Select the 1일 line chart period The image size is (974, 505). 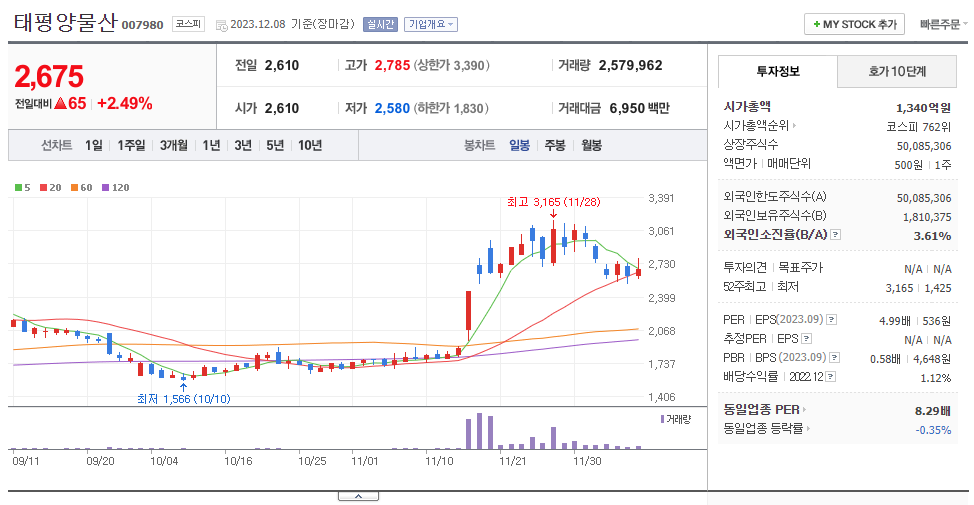click(x=94, y=145)
